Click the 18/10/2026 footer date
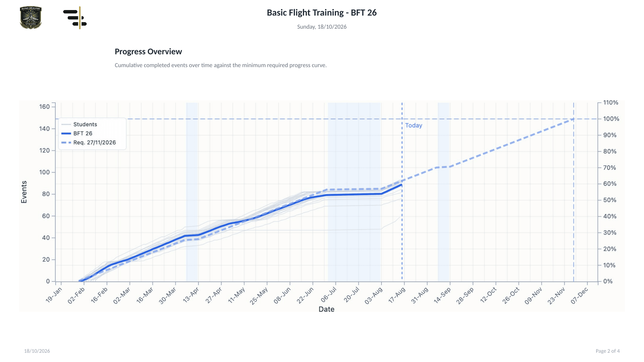This screenshot has width=644, height=362. [x=37, y=351]
